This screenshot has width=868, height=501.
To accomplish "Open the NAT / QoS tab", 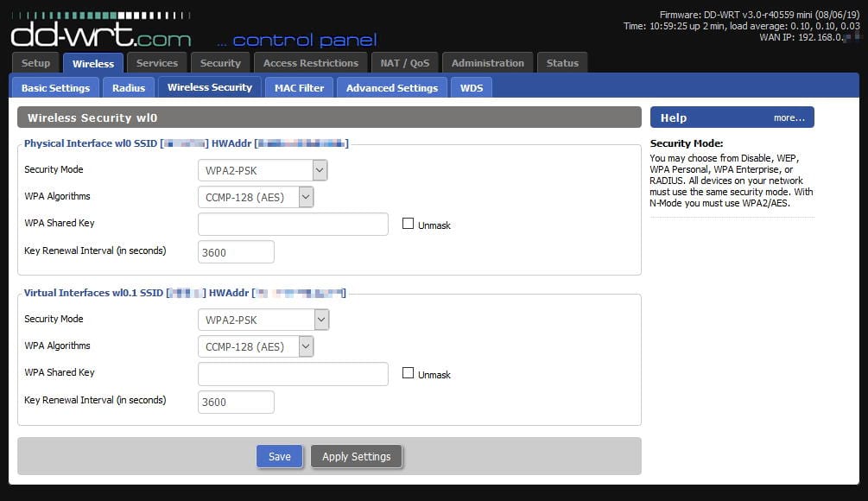I will [x=405, y=62].
